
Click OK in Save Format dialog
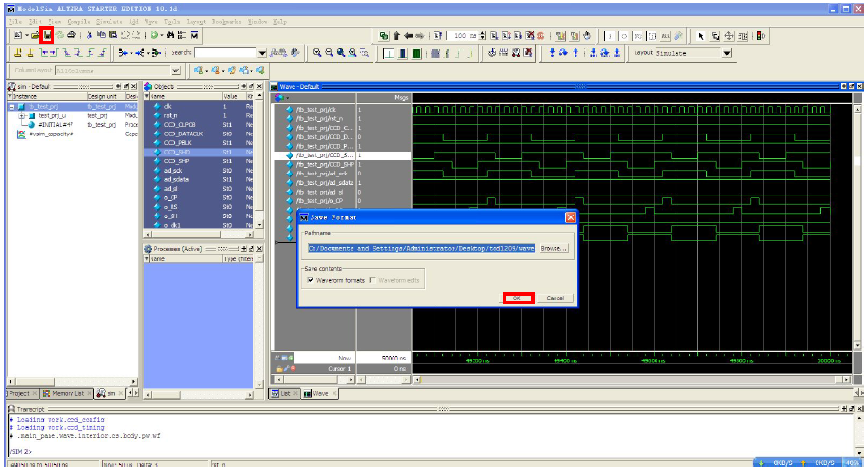point(517,298)
